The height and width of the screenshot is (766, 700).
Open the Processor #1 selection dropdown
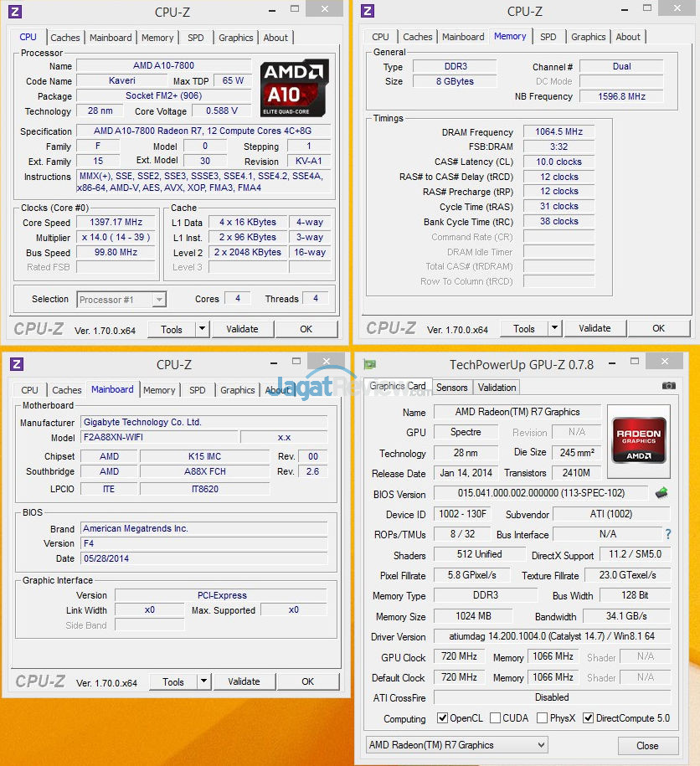[121, 300]
